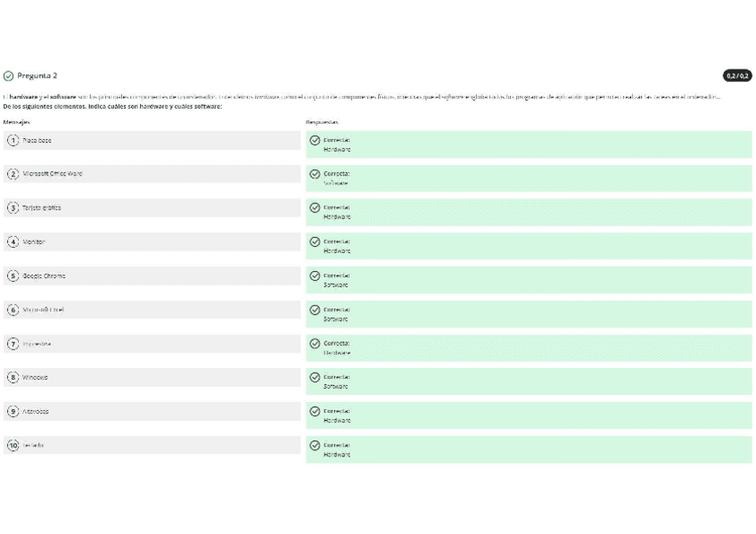Click the checkmark icon for Google Chrome answer

(x=315, y=275)
